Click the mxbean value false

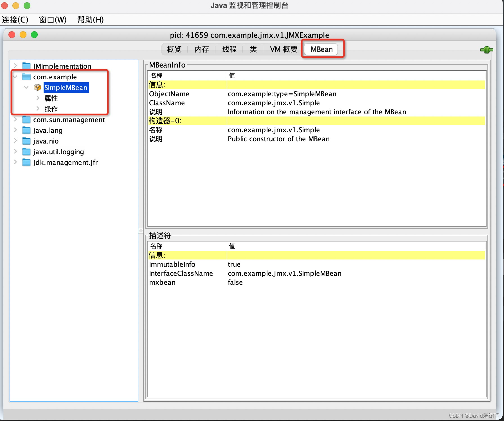pyautogui.click(x=235, y=282)
